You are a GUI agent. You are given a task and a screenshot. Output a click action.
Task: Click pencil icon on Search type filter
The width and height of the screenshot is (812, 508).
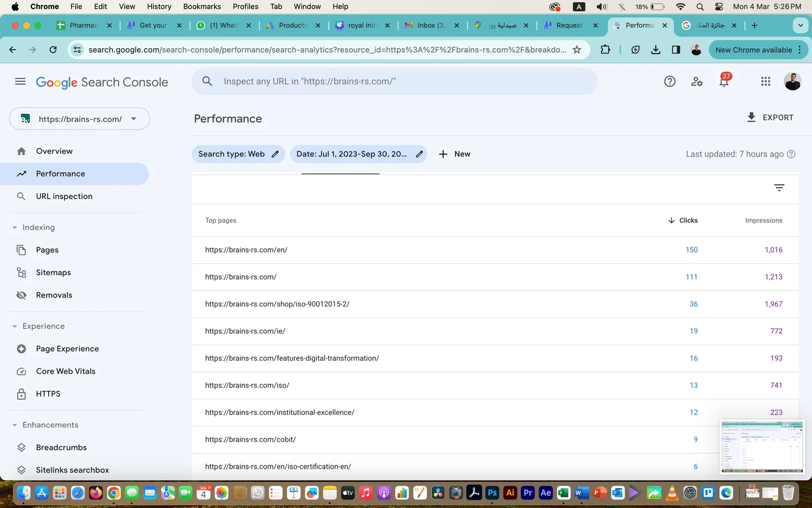point(275,154)
